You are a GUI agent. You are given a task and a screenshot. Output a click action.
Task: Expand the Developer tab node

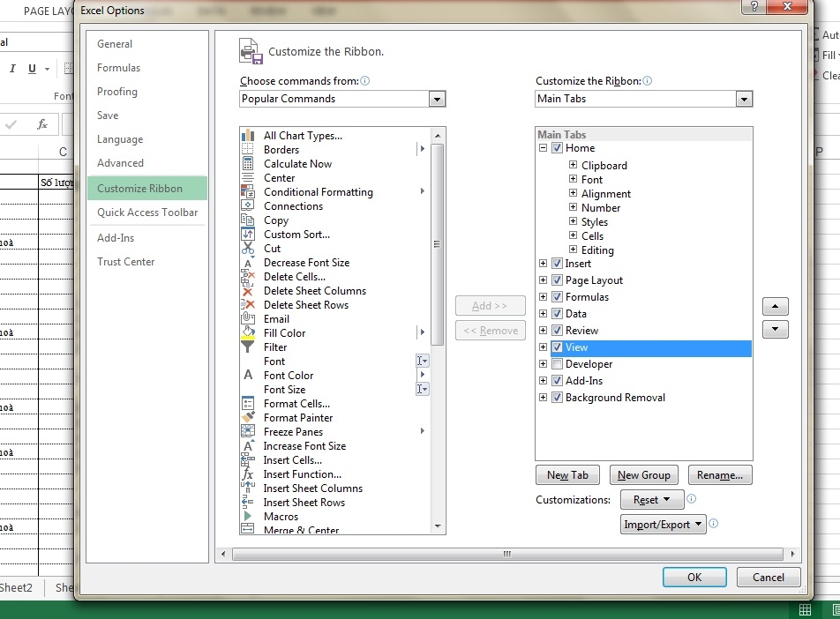[543, 364]
